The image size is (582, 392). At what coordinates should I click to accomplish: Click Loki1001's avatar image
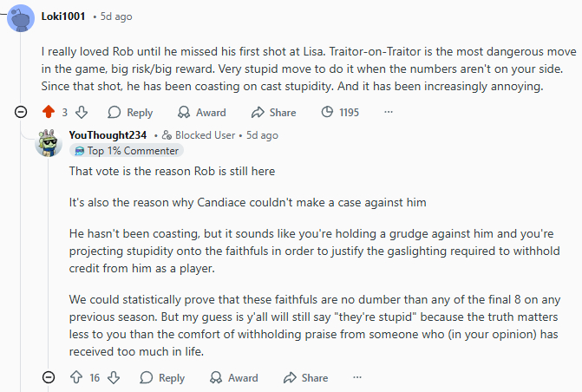pos(21,17)
